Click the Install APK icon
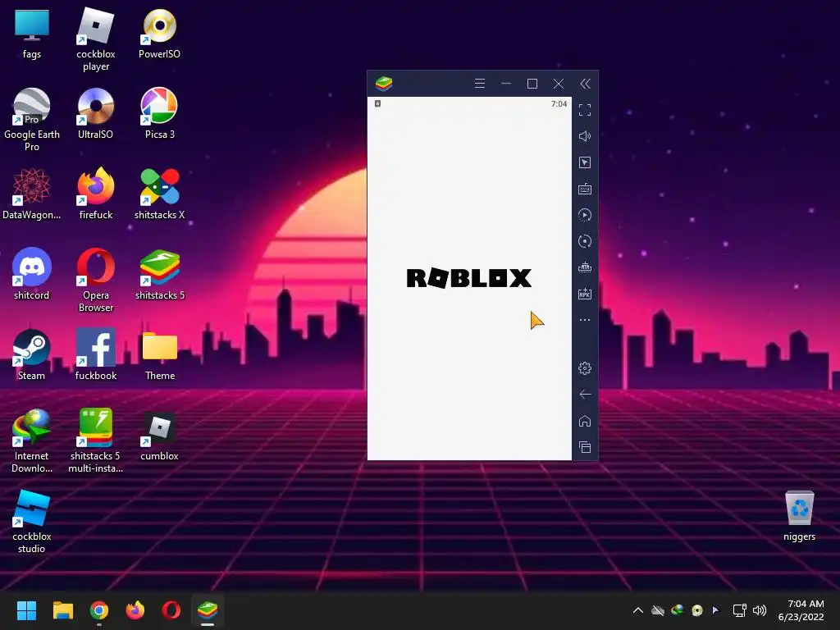 click(x=585, y=294)
